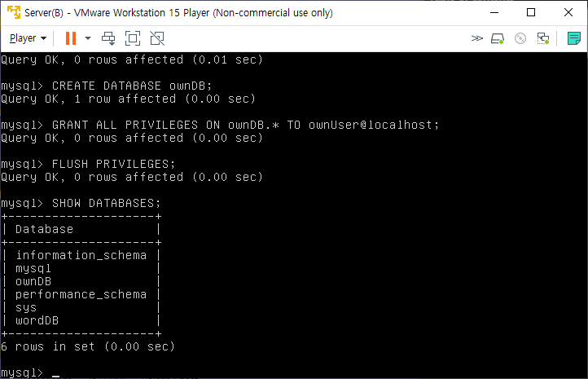
Task: Click the CD/DVD drive device icon
Action: coord(520,38)
